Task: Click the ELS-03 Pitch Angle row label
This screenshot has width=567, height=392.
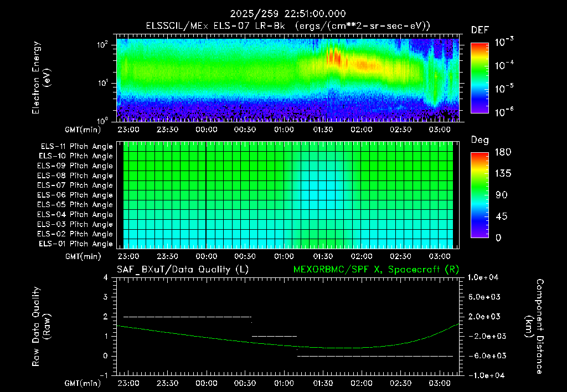Action: point(75,224)
